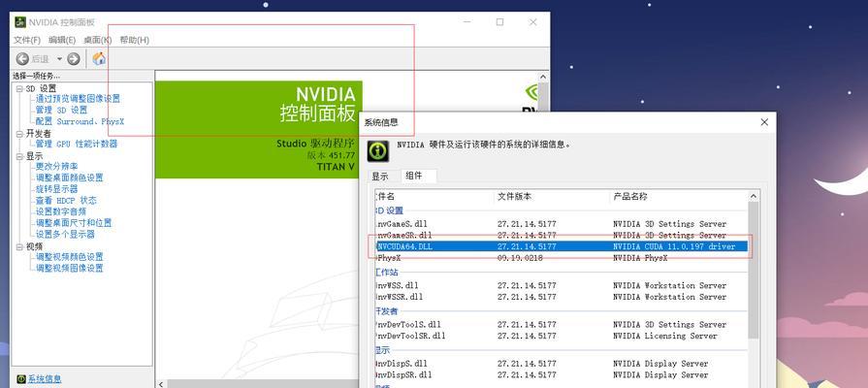Viewport: 868px width, 388px height.
Task: Select the nvGameS.dll row
Action: [562, 224]
